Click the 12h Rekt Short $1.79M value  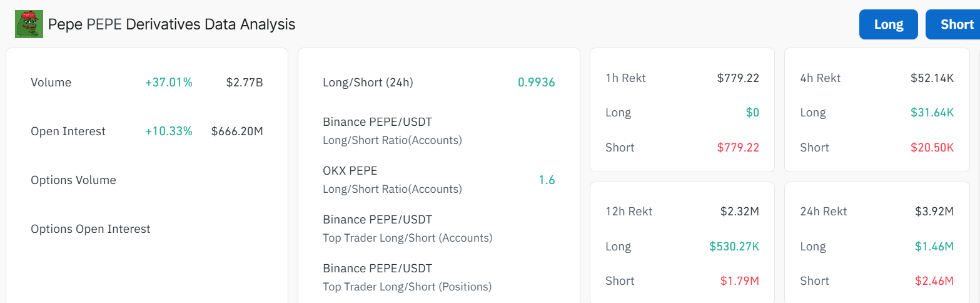740,281
